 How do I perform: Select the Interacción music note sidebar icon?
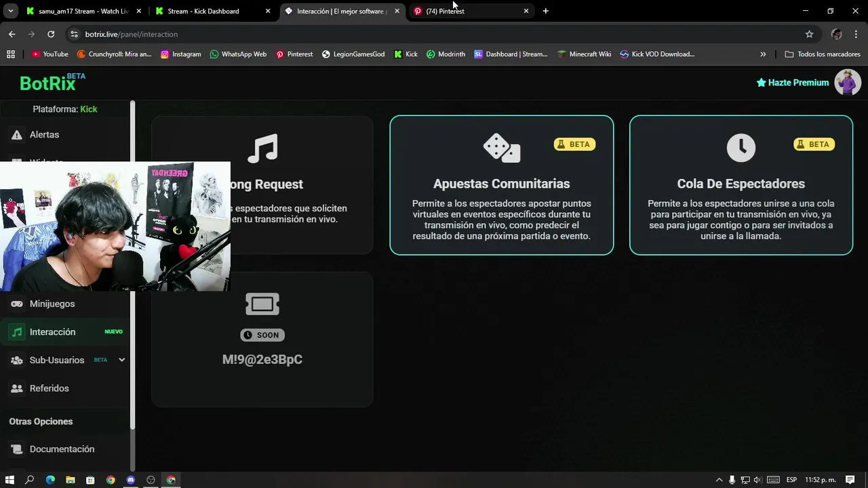coord(17,332)
